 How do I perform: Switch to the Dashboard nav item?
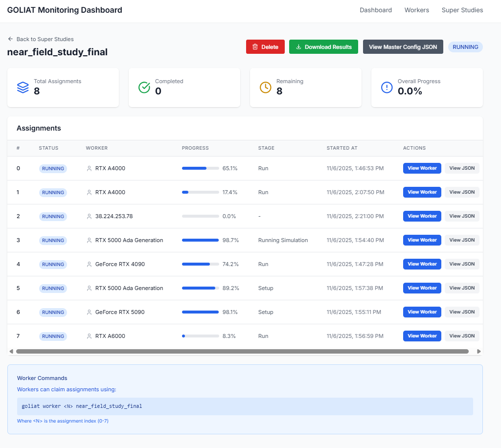[x=376, y=10]
